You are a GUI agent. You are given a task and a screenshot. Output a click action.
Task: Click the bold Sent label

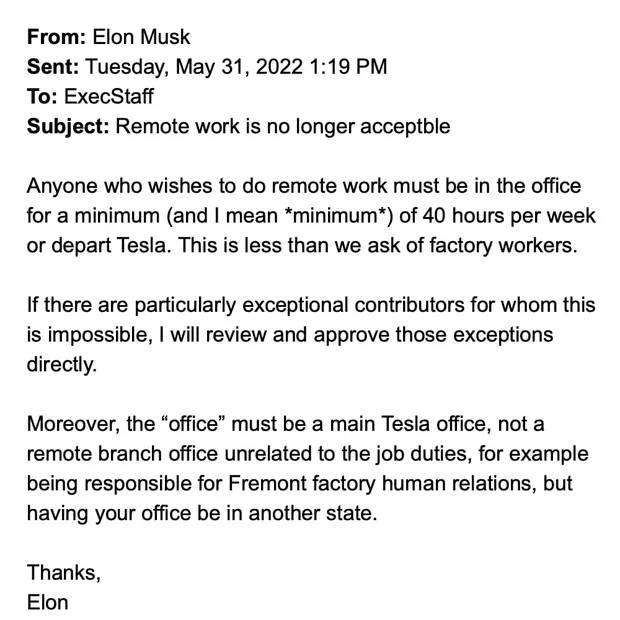[x=53, y=68]
